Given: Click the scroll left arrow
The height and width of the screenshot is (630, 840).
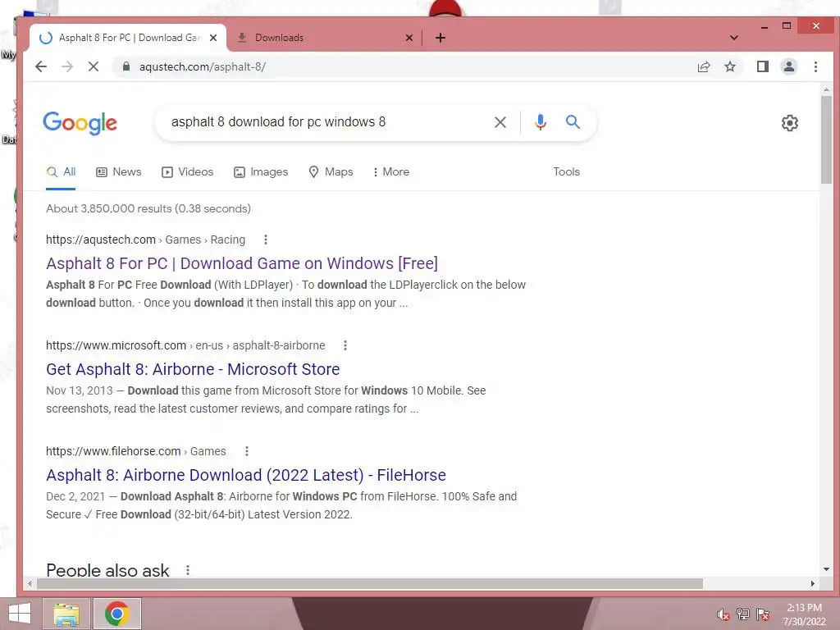Looking at the screenshot, I should [30, 583].
